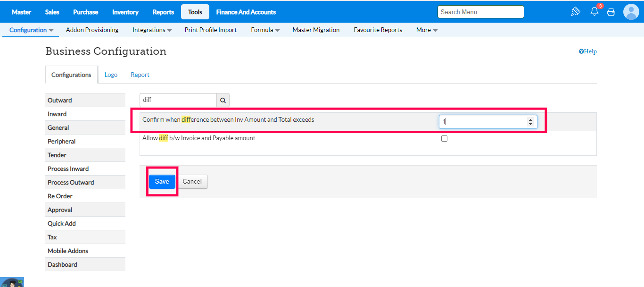Increase the Inv Amount difference stepper value
The width and height of the screenshot is (644, 287).
coord(530,119)
